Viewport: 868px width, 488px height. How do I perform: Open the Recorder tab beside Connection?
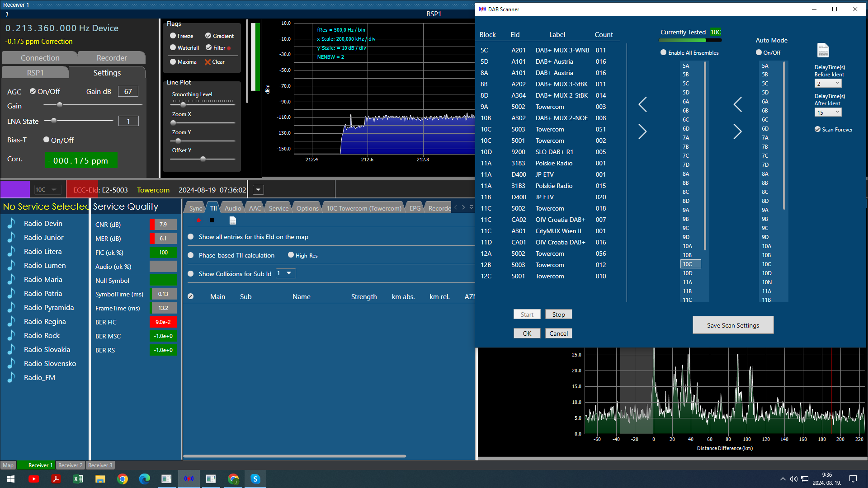(x=112, y=58)
